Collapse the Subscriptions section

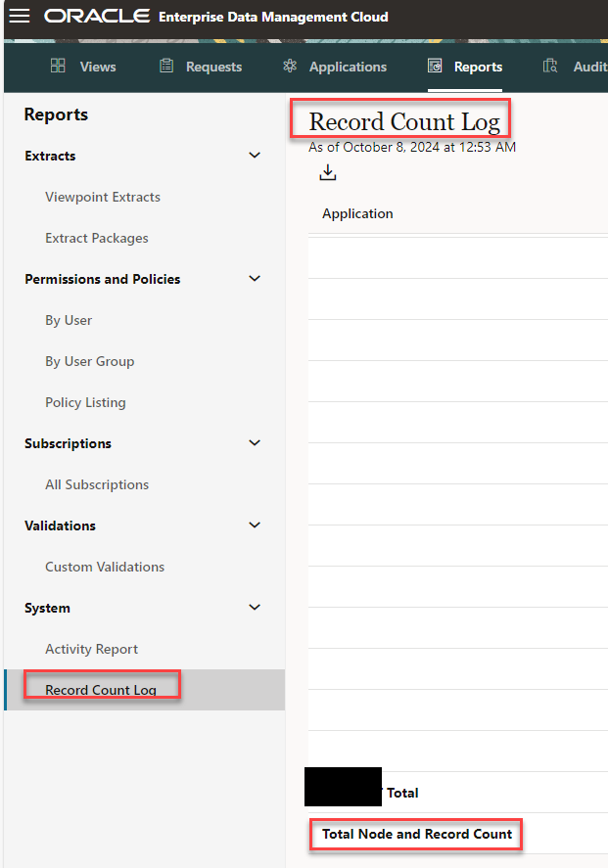254,442
